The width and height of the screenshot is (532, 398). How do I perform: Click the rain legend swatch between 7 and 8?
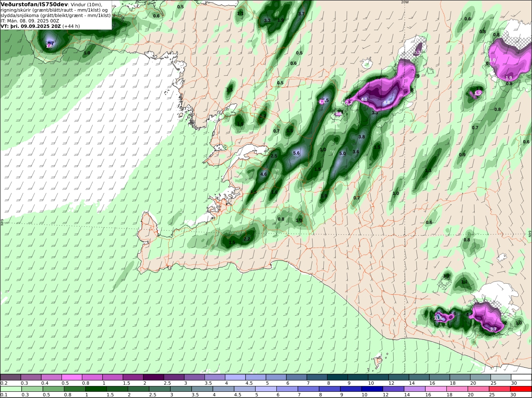[x=308, y=389]
